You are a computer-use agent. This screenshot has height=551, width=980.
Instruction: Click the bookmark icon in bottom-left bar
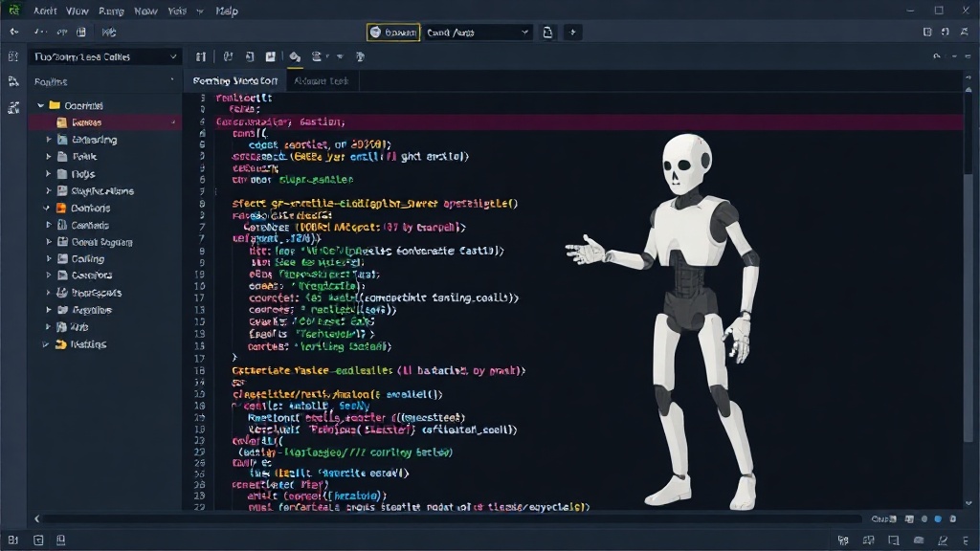pyautogui.click(x=60, y=540)
